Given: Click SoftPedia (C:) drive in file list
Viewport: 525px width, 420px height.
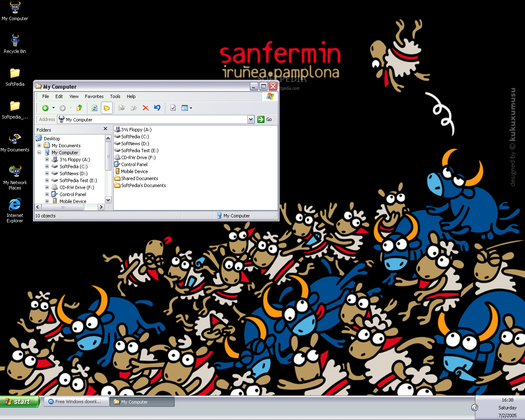Looking at the screenshot, I should pos(132,137).
